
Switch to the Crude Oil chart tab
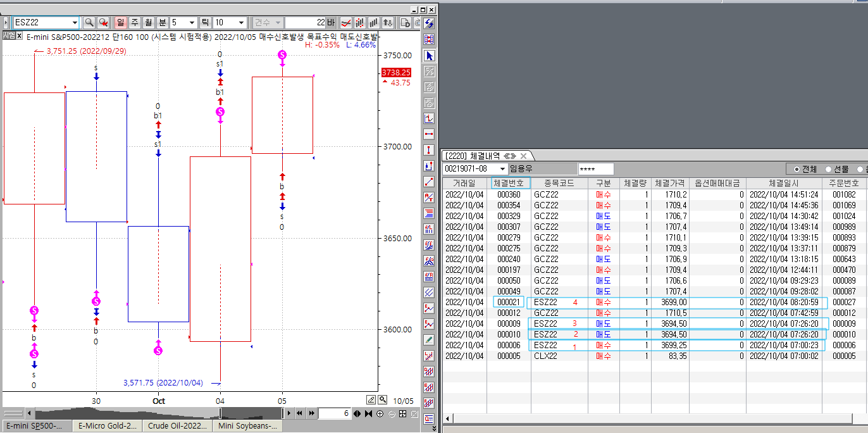178,426
